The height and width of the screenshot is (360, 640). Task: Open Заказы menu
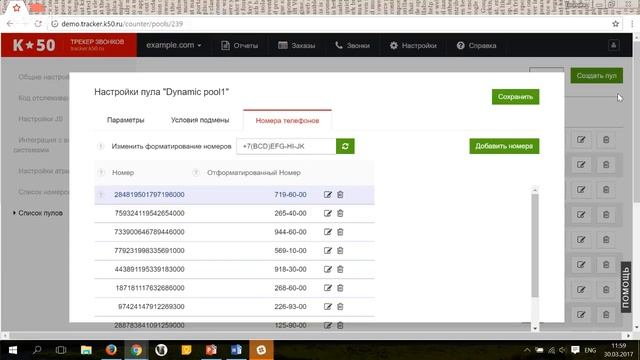click(x=297, y=45)
